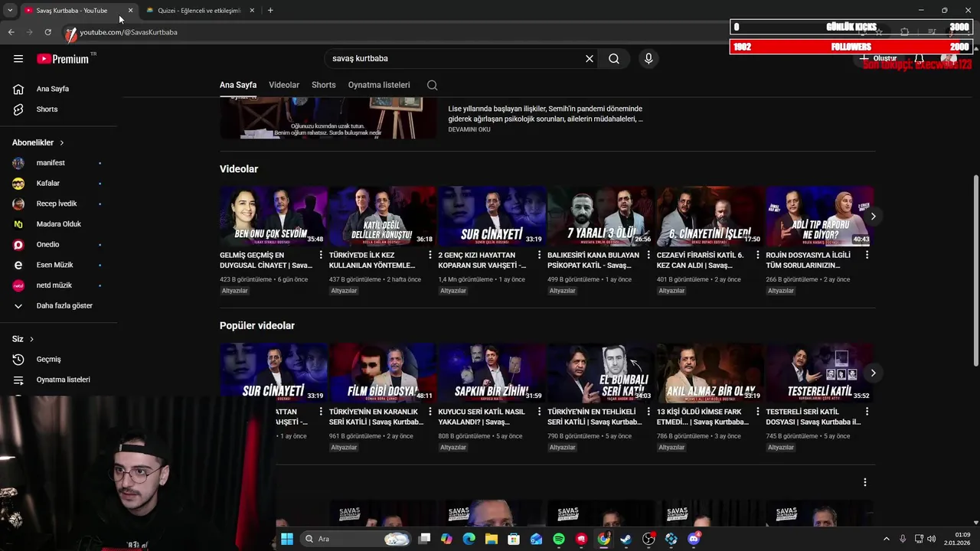
Task: Show hidden system tray icons
Action: pyautogui.click(x=887, y=539)
